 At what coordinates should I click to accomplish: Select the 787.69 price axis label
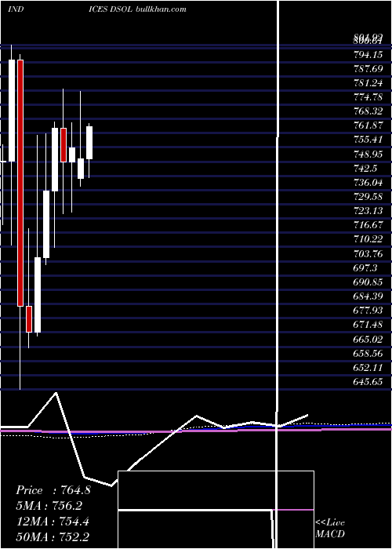pos(368,69)
